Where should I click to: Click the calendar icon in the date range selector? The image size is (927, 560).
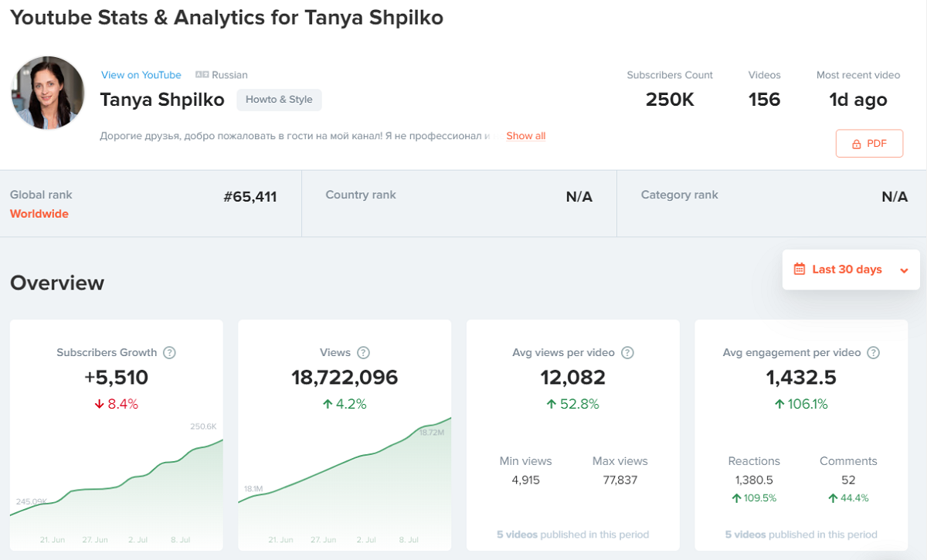click(x=800, y=270)
